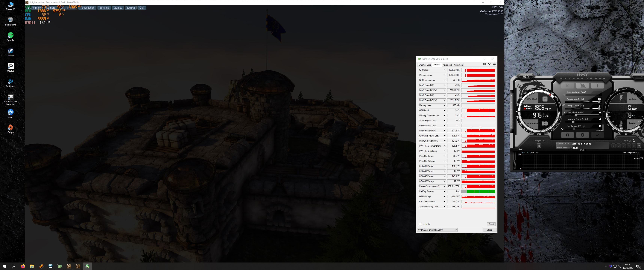This screenshot has height=270, width=644.
Task: Toggle the Auto fan speed button
Action: [x=601, y=130]
